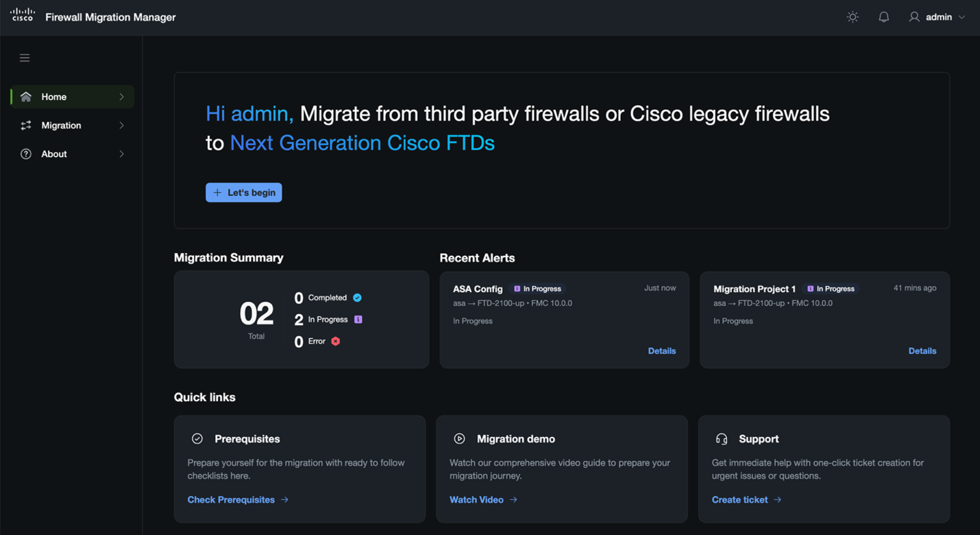
Task: Click the ASA Config In Progress badge
Action: (538, 289)
